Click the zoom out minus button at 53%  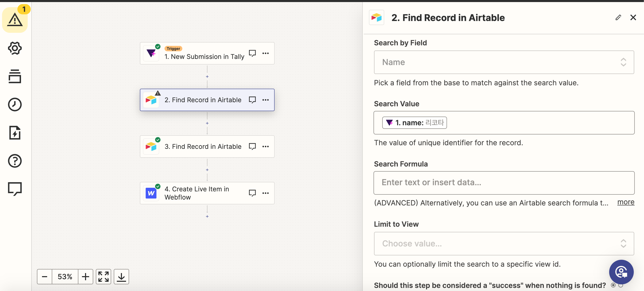coord(44,276)
